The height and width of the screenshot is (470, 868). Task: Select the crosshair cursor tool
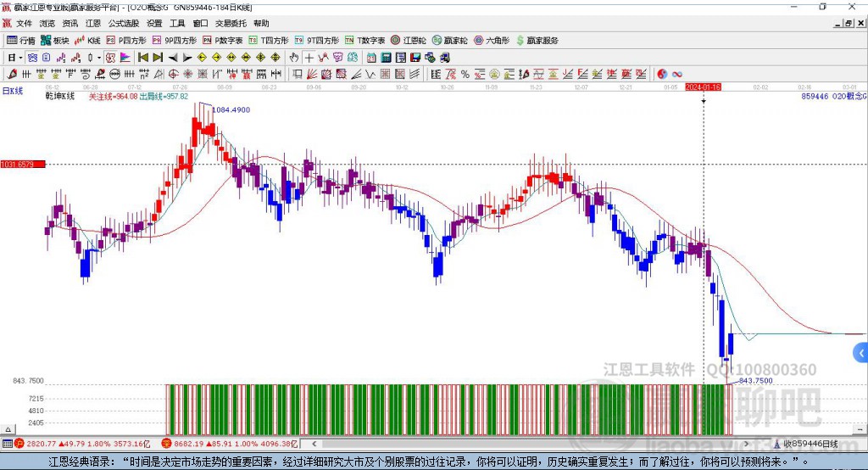(309, 57)
